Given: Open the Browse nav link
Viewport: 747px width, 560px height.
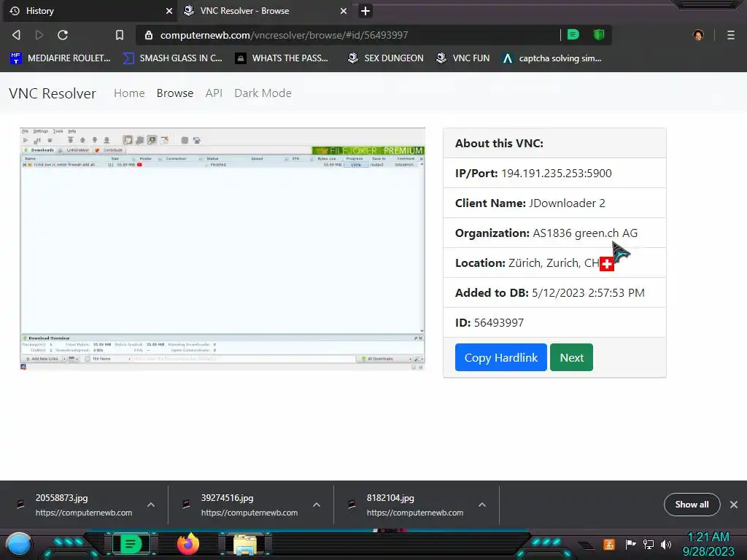Looking at the screenshot, I should 175,93.
